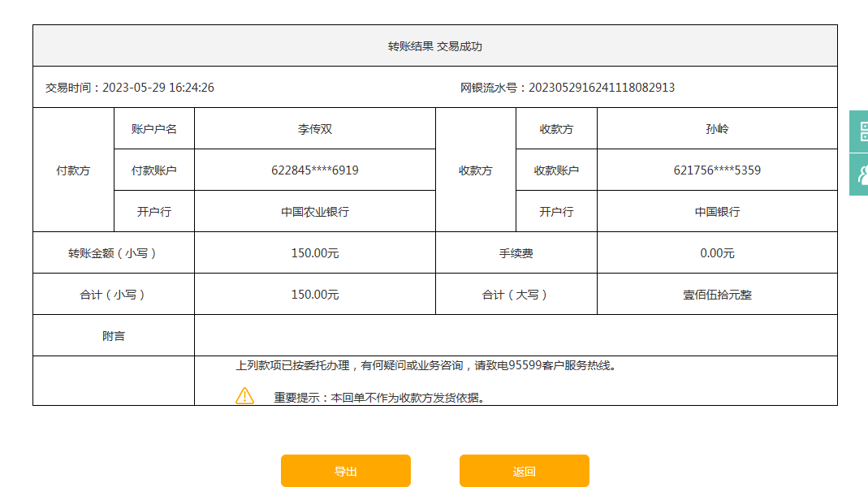Viewport: 868px width, 487px height.
Task: Click payee account number 621756****5359
Action: [x=717, y=170]
